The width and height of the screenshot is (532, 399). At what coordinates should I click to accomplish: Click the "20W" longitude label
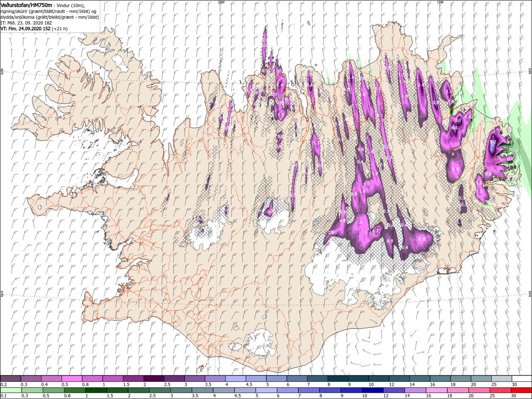[221, 2]
